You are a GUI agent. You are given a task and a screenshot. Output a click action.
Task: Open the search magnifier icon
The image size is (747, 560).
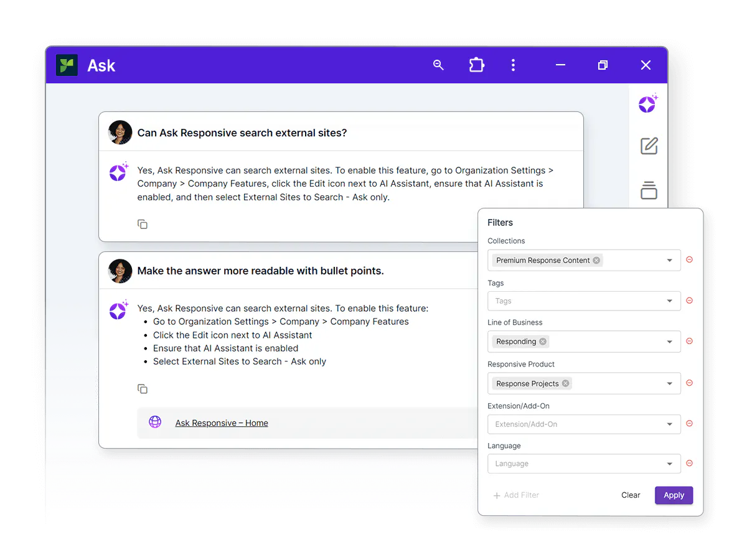point(438,65)
